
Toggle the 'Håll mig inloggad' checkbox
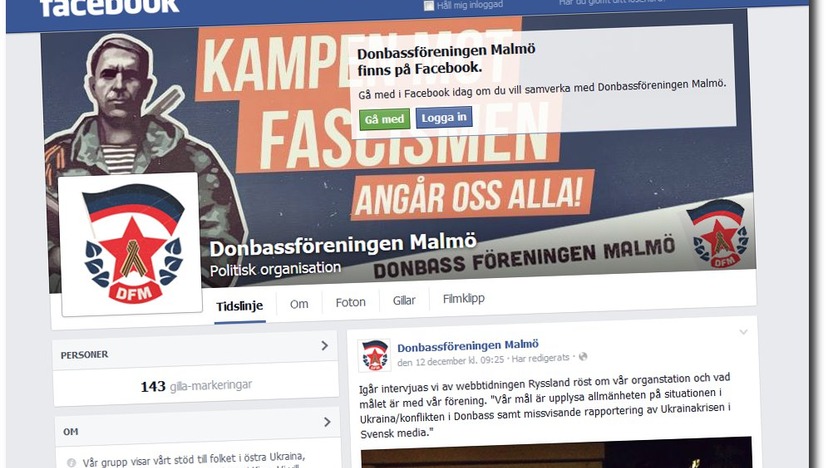point(429,5)
